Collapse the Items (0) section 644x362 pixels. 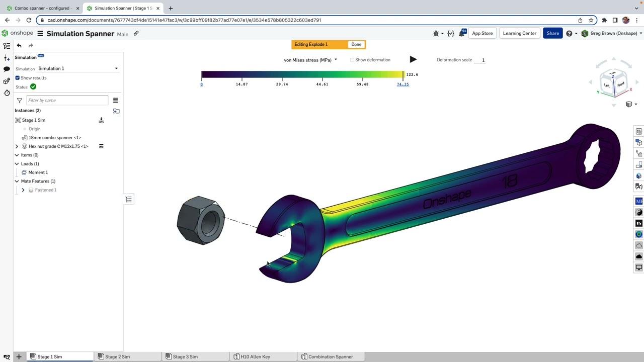click(17, 155)
